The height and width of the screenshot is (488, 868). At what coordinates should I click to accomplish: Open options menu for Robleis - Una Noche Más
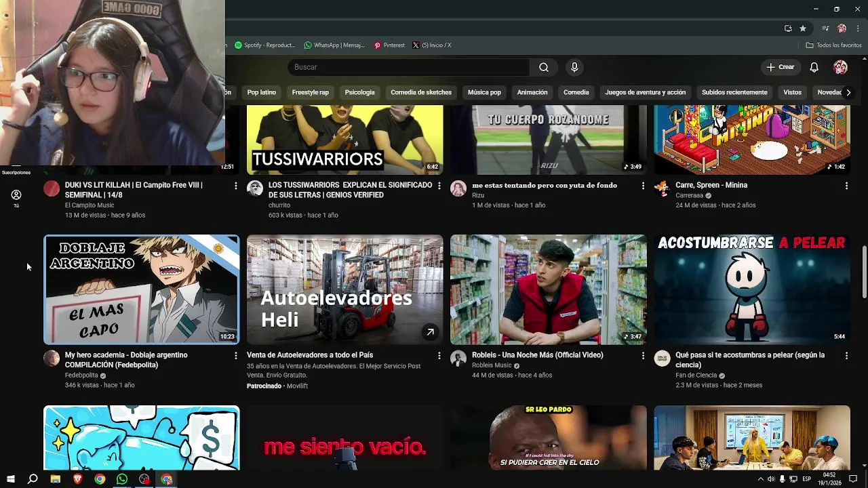coord(643,356)
